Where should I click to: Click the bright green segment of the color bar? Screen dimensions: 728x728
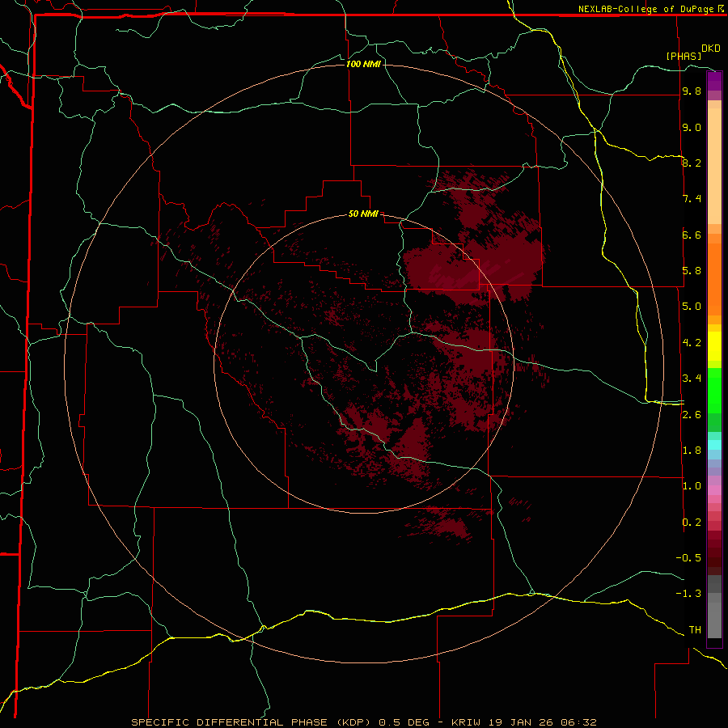click(x=714, y=390)
